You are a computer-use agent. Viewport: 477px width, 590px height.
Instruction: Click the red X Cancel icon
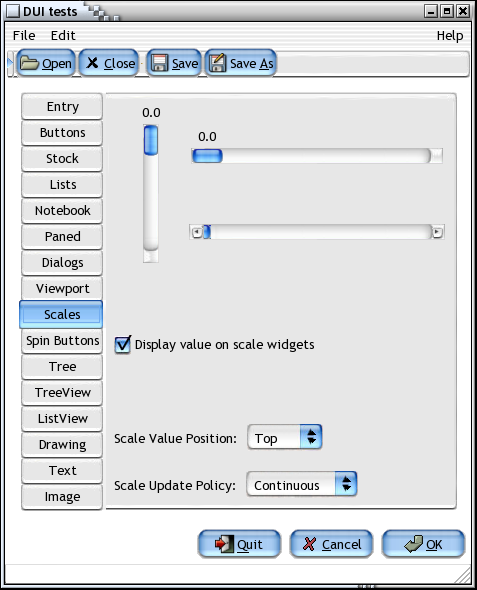(309, 544)
